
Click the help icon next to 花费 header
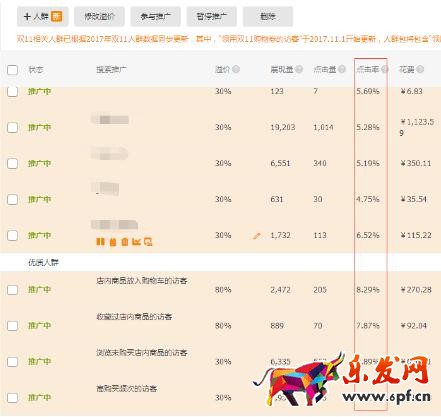pyautogui.click(x=420, y=69)
